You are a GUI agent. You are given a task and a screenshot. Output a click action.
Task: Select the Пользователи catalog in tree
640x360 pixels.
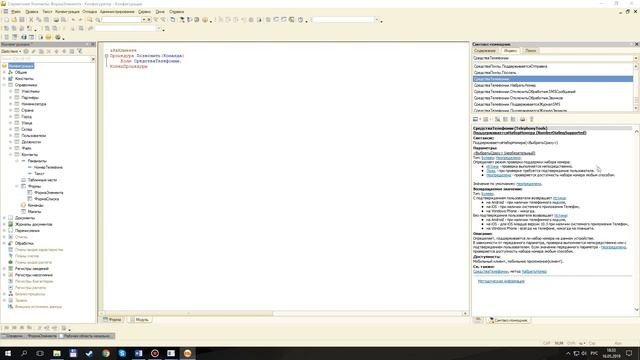pos(33,136)
